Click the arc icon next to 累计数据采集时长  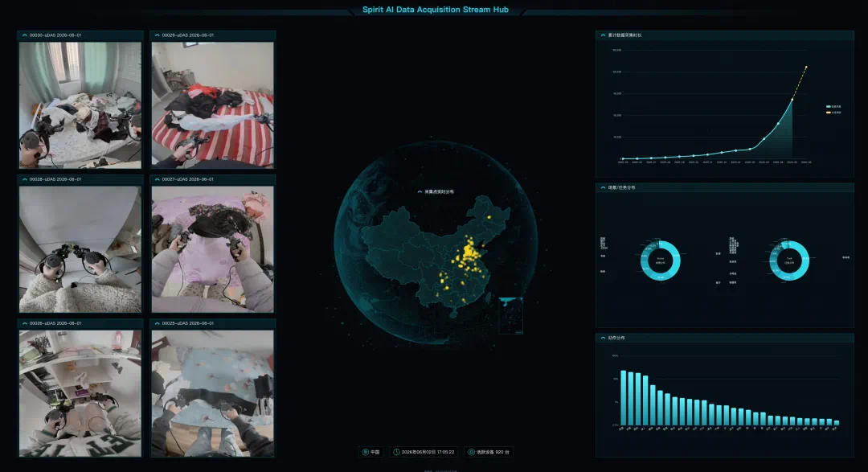(603, 35)
